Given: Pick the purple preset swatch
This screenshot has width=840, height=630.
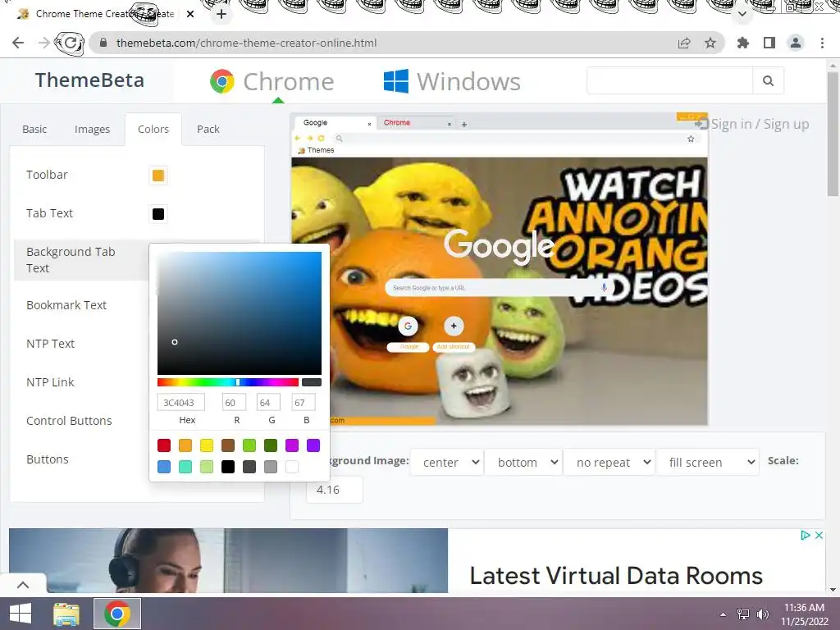Looking at the screenshot, I should [313, 445].
